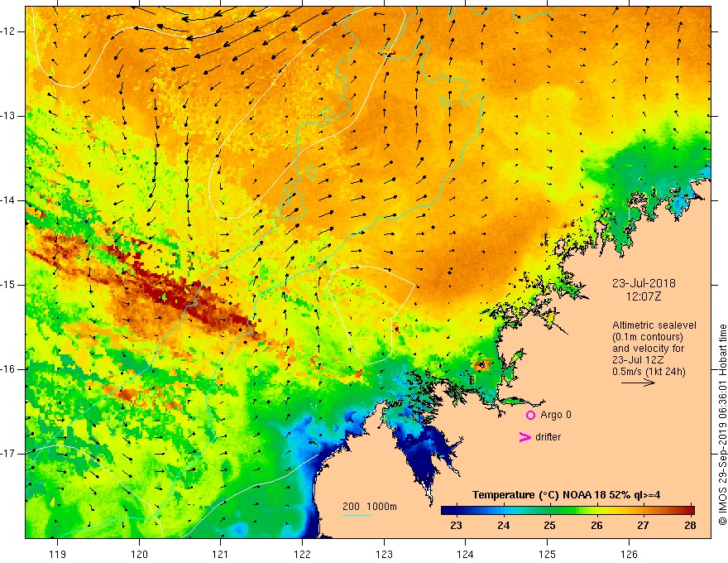Click the '200 1000m' depth contour label
The width and height of the screenshot is (728, 563).
coord(370,507)
